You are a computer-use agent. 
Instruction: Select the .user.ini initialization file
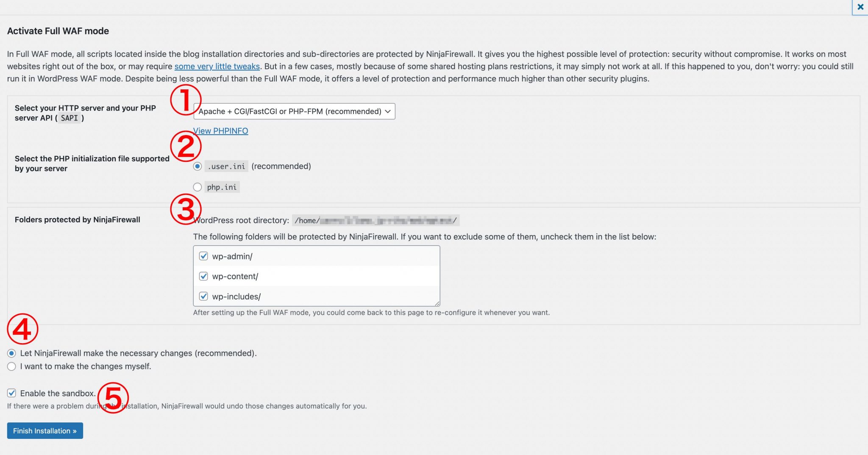197,166
